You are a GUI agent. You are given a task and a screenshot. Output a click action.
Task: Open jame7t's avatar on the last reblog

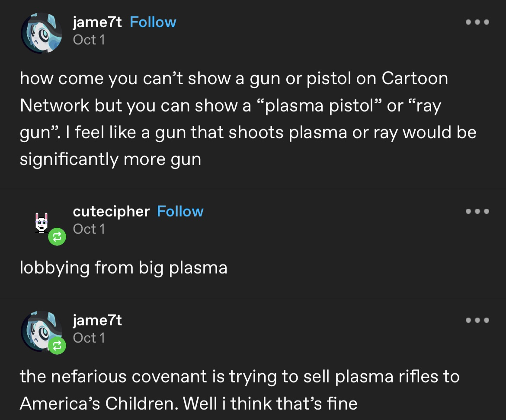click(x=42, y=331)
